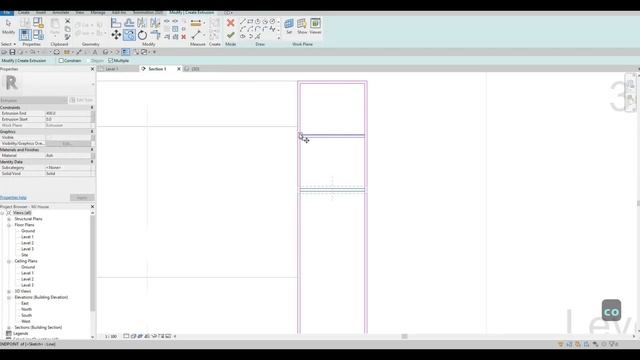Toggle the Visible property checkbox
The height and width of the screenshot is (360, 640).
tap(48, 138)
